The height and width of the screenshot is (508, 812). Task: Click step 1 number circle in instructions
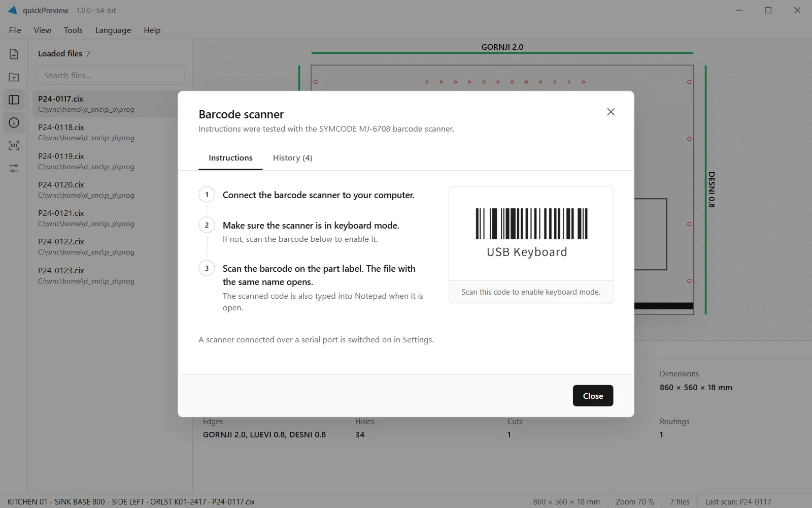pyautogui.click(x=207, y=195)
